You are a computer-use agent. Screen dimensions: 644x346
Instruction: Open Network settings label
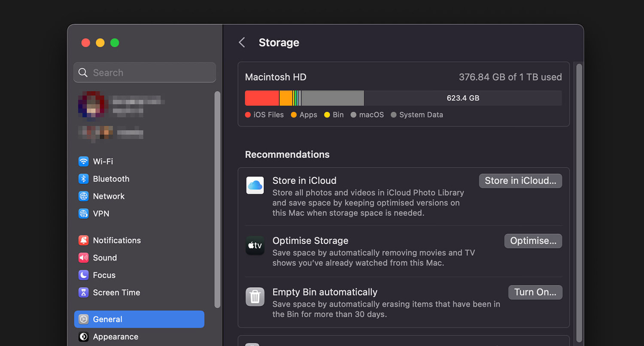coord(109,196)
